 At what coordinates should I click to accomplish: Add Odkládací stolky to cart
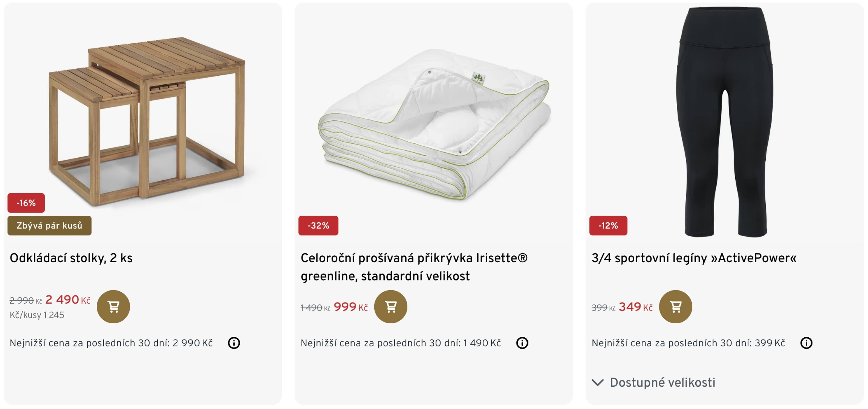(x=113, y=307)
